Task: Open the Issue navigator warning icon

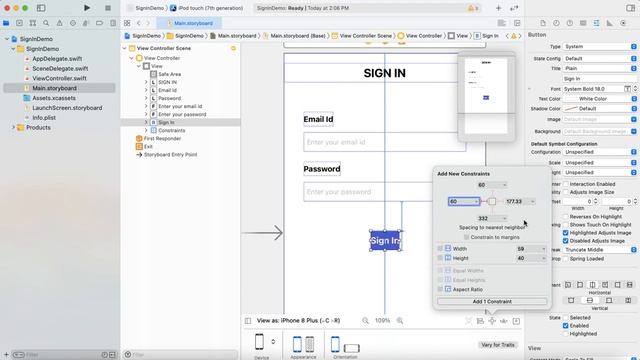Action: pyautogui.click(x=60, y=23)
